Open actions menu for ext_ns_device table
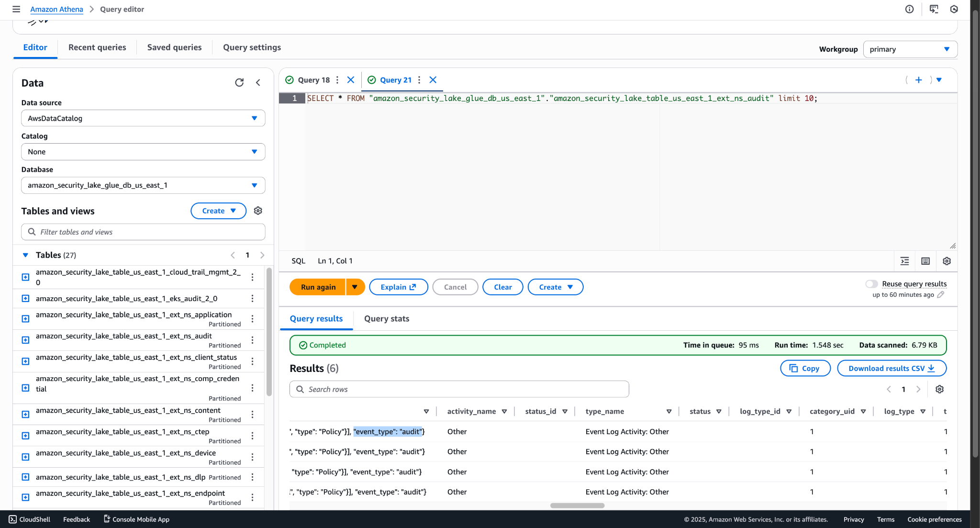This screenshot has width=980, height=528. 252,457
